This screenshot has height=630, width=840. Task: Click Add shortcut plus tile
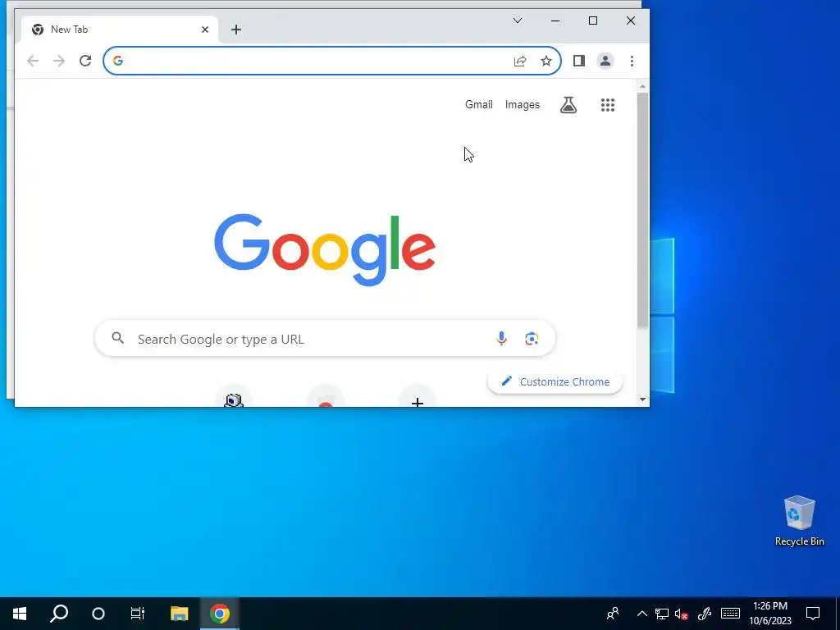coord(418,397)
